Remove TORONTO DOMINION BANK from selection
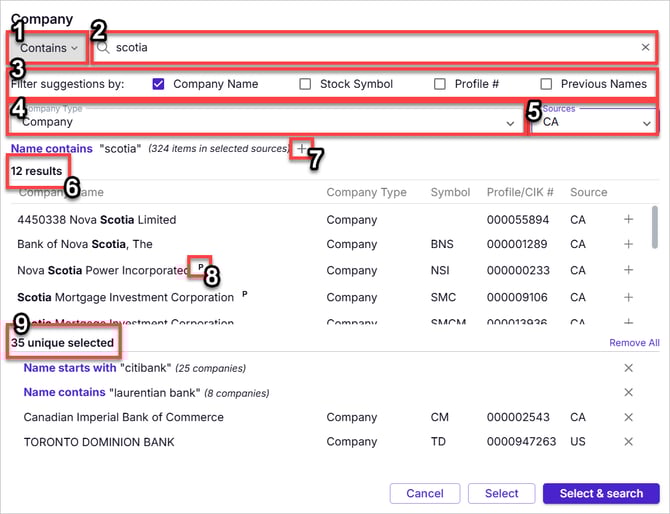 (x=628, y=442)
